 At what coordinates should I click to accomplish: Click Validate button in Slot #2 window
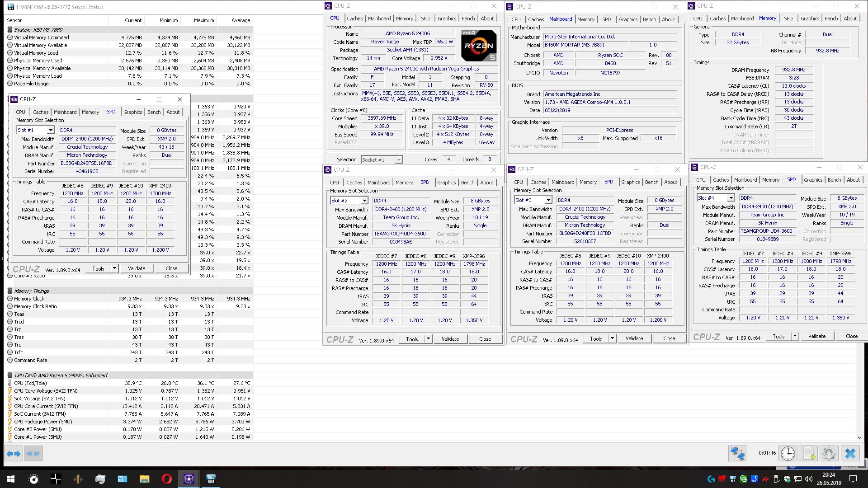click(x=450, y=339)
